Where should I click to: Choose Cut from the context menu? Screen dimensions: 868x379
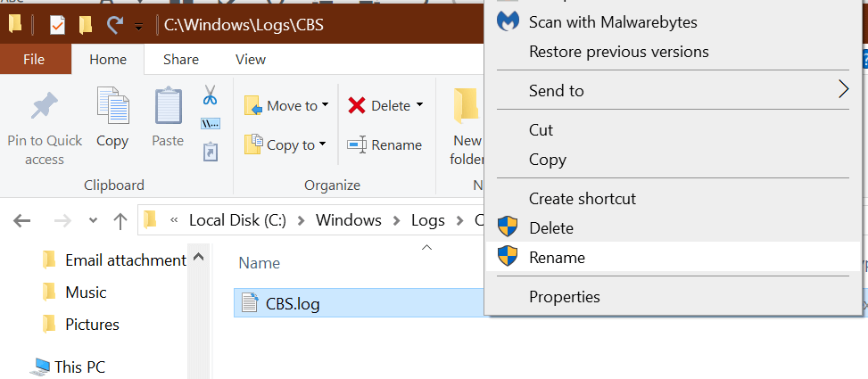pyautogui.click(x=672, y=130)
